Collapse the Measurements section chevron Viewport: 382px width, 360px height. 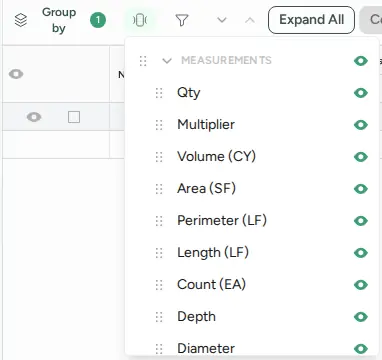tap(167, 61)
